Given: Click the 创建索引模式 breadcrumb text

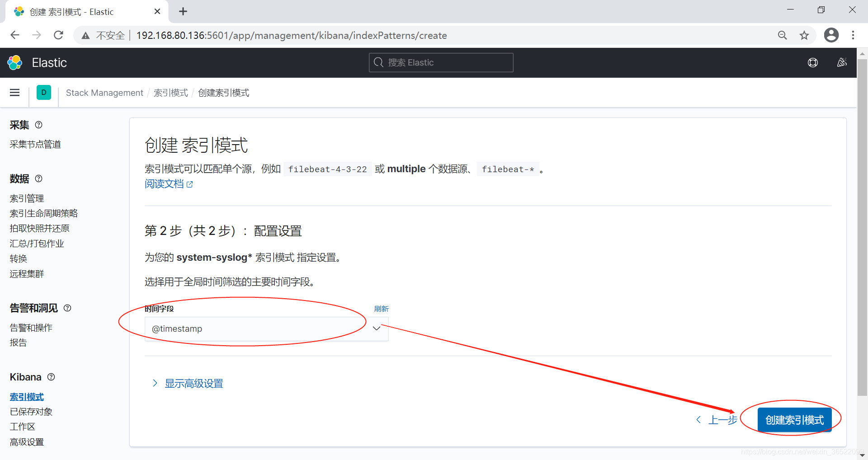Looking at the screenshot, I should click(x=224, y=93).
